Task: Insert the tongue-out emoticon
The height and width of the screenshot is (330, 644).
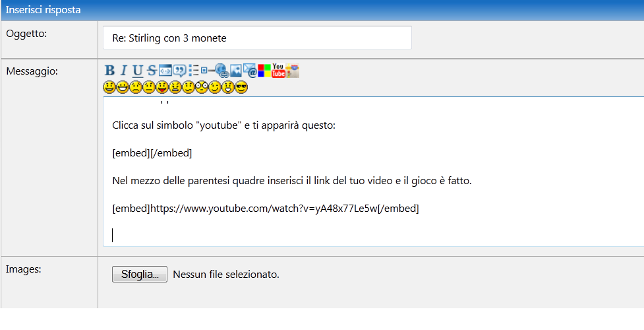Action: tap(161, 87)
